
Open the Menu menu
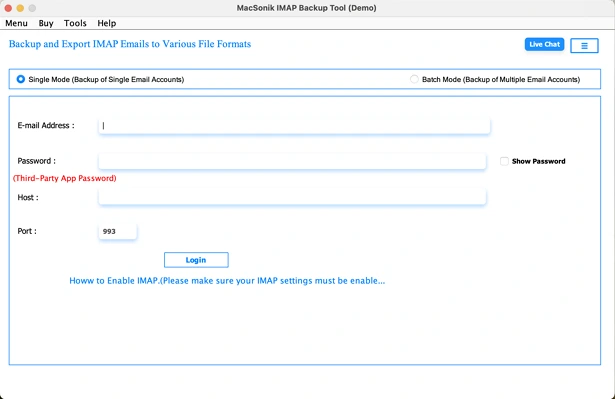[16, 23]
